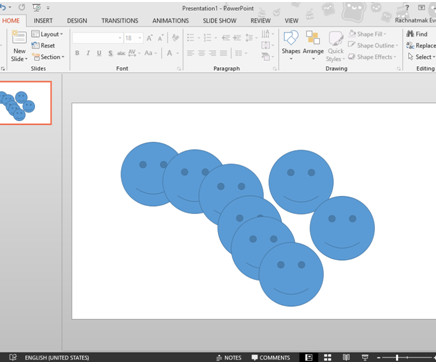This screenshot has height=364, width=436.
Task: Open Shape Effects dropdown
Action: coord(372,57)
